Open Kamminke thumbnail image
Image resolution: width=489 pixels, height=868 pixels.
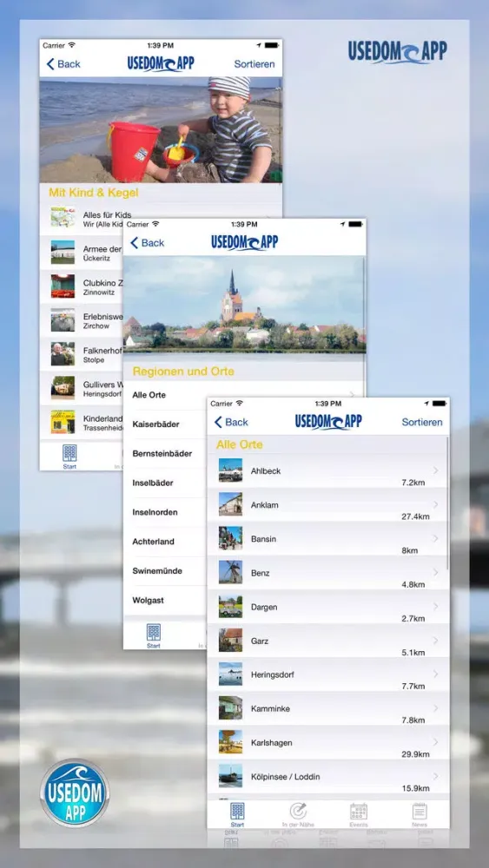click(x=230, y=708)
